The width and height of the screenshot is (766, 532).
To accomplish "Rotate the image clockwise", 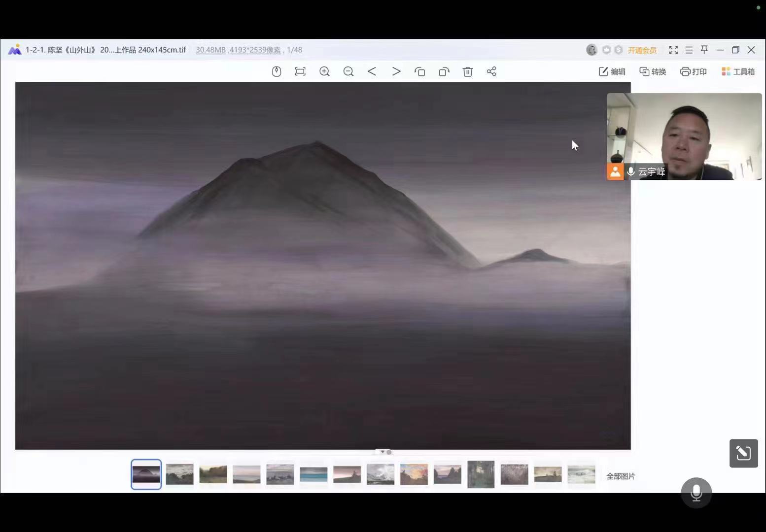I will click(444, 71).
